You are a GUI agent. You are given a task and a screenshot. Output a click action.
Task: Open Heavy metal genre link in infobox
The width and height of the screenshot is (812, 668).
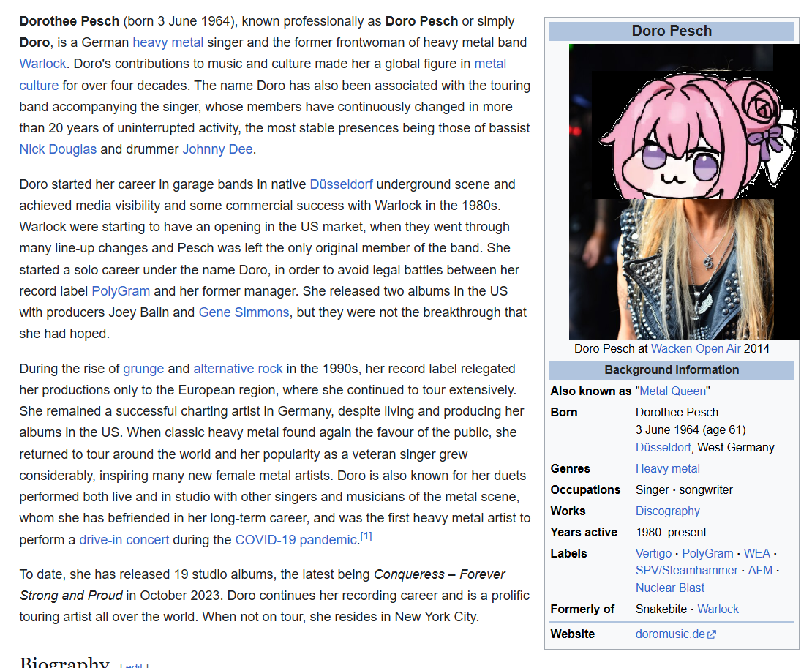pyautogui.click(x=667, y=469)
